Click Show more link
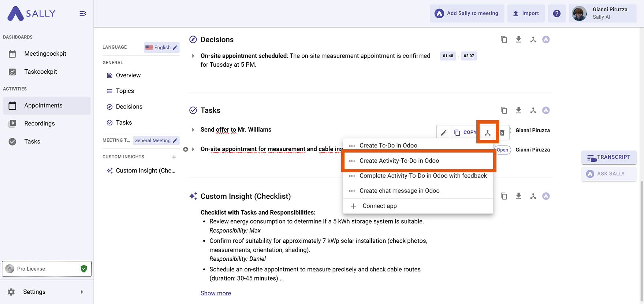This screenshot has width=644, height=304. tap(216, 293)
